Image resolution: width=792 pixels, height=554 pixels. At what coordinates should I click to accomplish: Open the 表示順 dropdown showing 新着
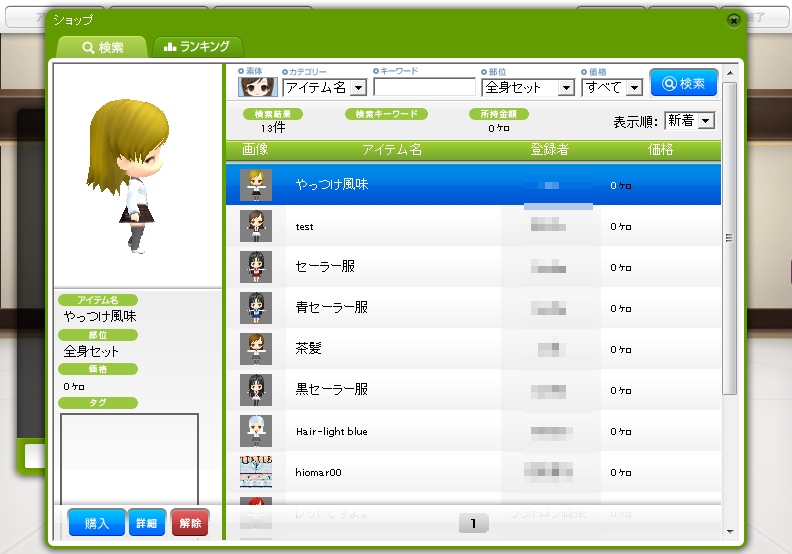coord(689,121)
